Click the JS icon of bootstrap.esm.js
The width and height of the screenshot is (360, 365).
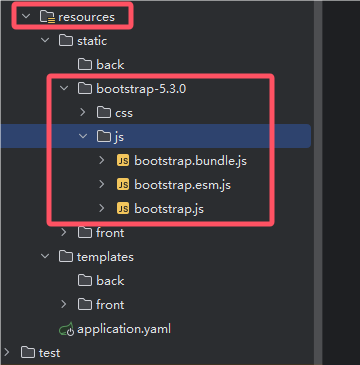pos(123,185)
